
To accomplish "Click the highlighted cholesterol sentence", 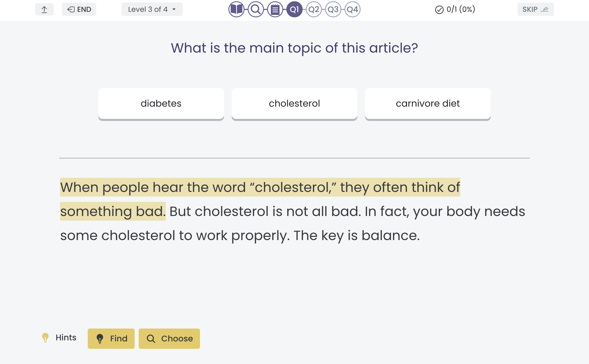I will point(260,187).
